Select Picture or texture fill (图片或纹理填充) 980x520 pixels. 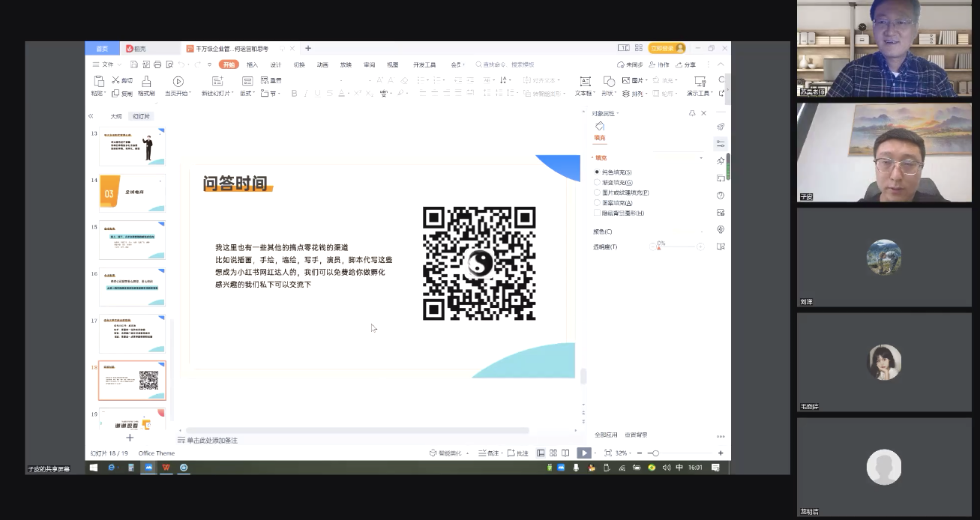click(598, 193)
